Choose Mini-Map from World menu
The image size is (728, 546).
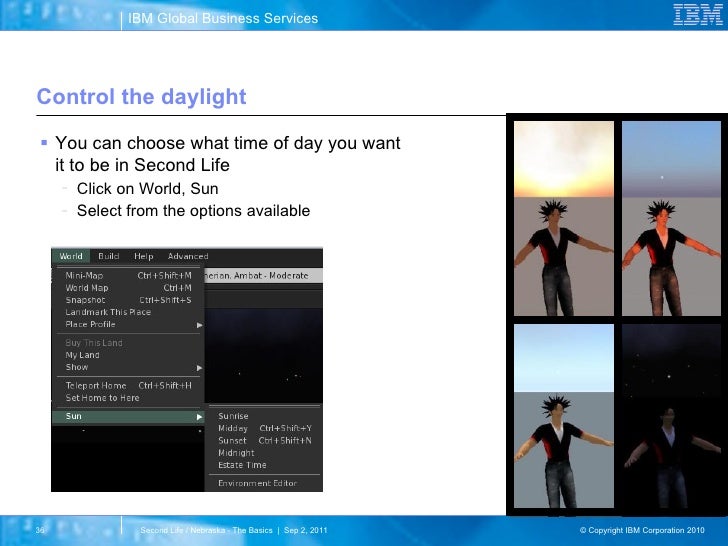click(128, 275)
